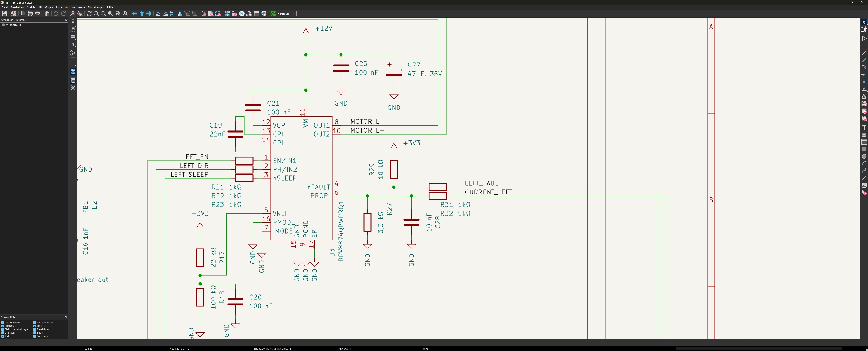Open symbol fields table grid icon
Image resolution: width=868 pixels, height=351 pixels.
pos(256,14)
